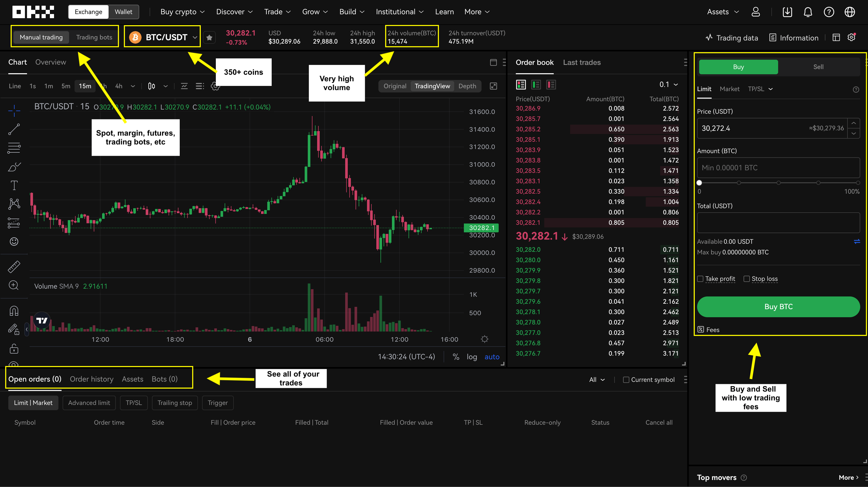Image resolution: width=868 pixels, height=487 pixels.
Task: Open chart axis settings gear
Action: (x=485, y=339)
